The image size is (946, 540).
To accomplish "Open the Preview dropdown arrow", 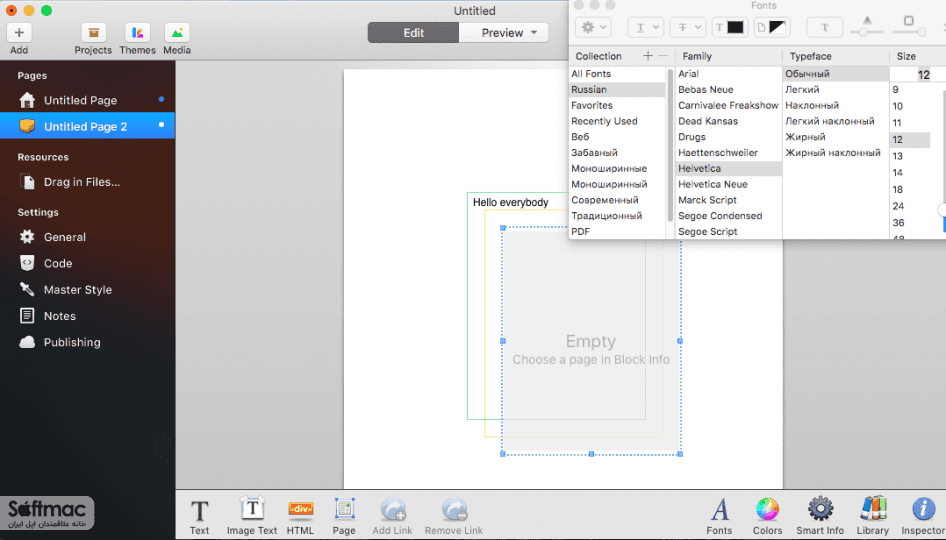I will tap(534, 33).
